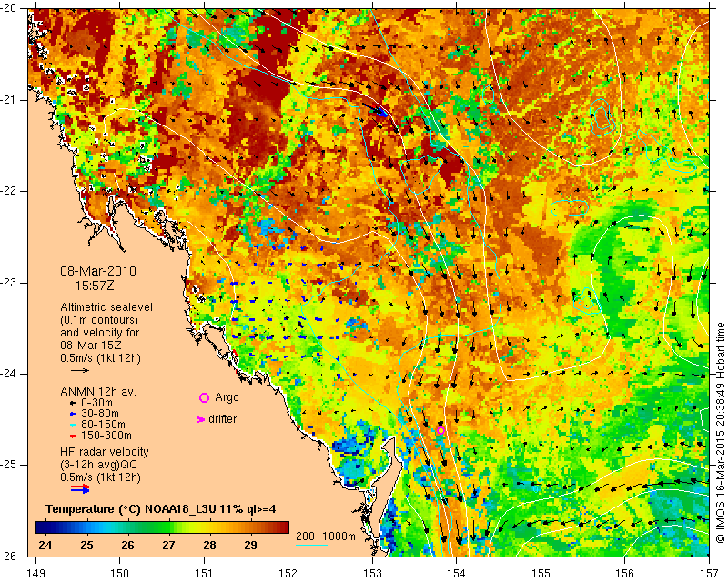The height and width of the screenshot is (582, 728).
Task: Click the '(3-12h avg)QC' text
Action: point(98,465)
